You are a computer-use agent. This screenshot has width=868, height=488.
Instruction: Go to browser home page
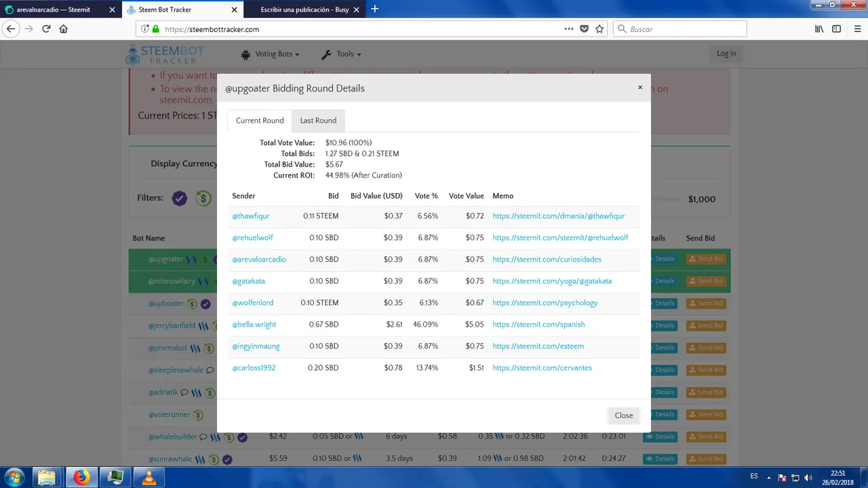point(64,29)
